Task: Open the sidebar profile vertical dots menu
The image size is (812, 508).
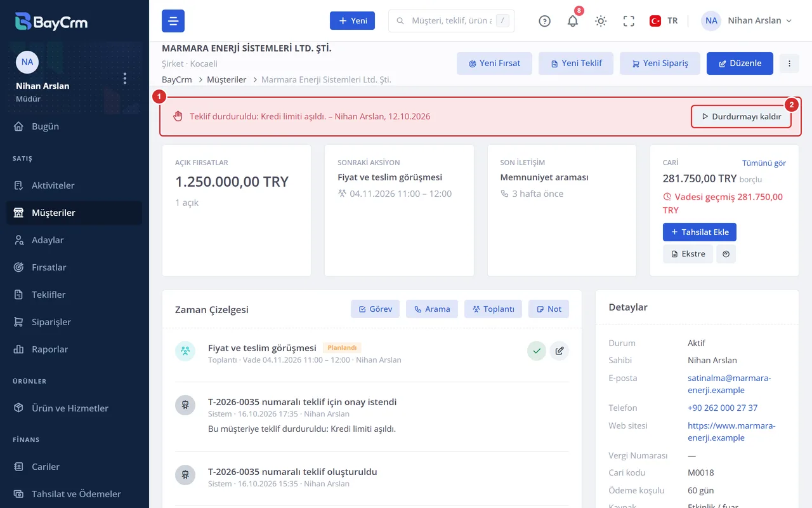Action: [125, 78]
